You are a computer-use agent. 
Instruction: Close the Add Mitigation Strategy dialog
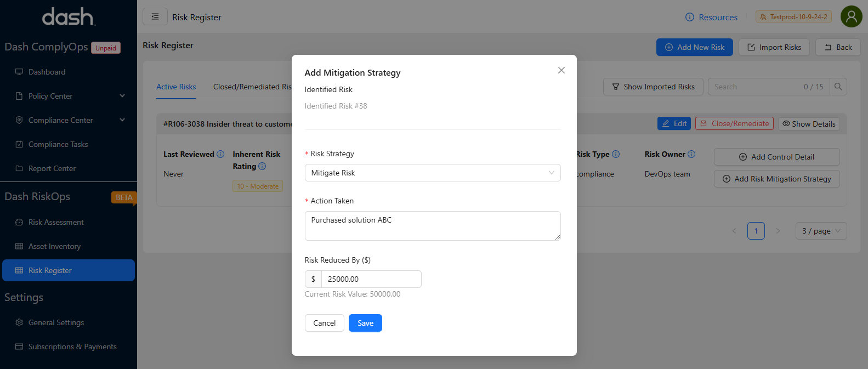pos(561,70)
